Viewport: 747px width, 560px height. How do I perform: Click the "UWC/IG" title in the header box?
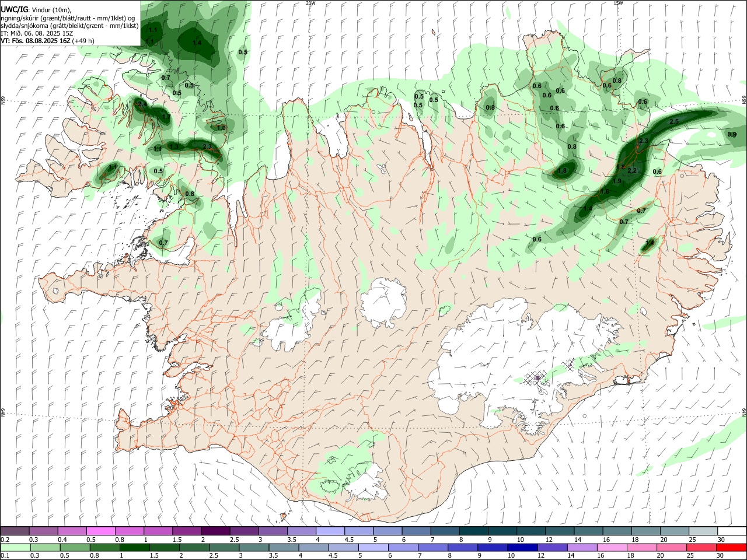tap(13, 10)
